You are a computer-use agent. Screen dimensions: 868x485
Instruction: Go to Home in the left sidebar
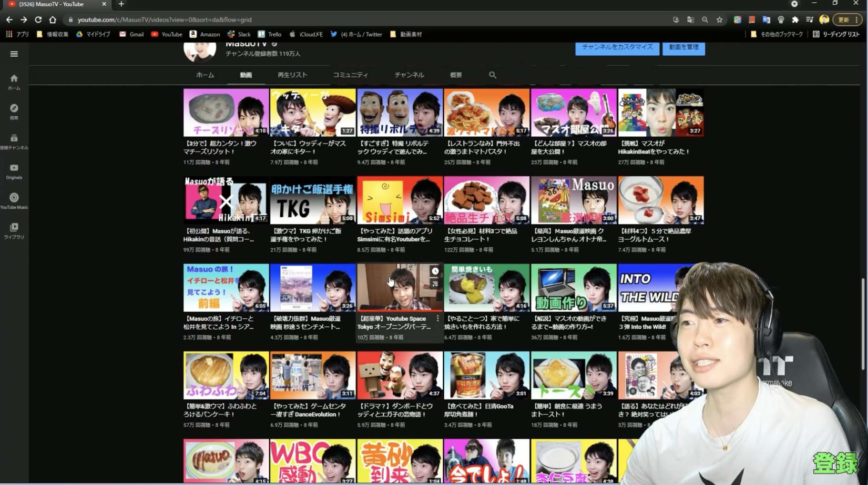[x=14, y=81]
